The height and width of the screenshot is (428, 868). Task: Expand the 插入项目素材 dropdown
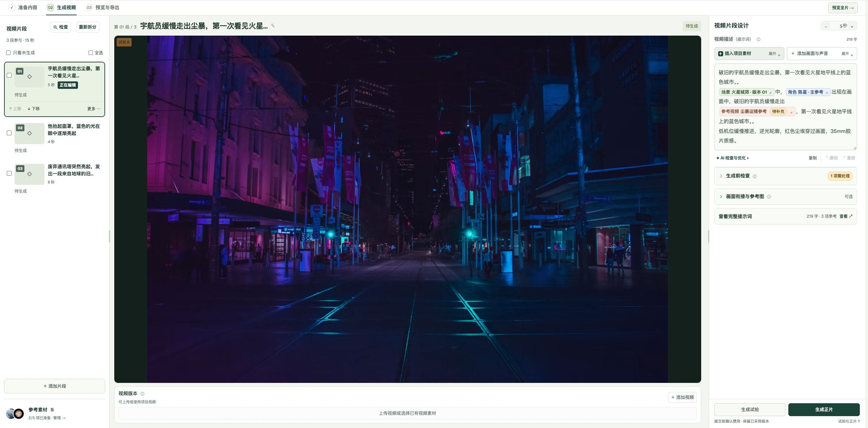[749, 54]
